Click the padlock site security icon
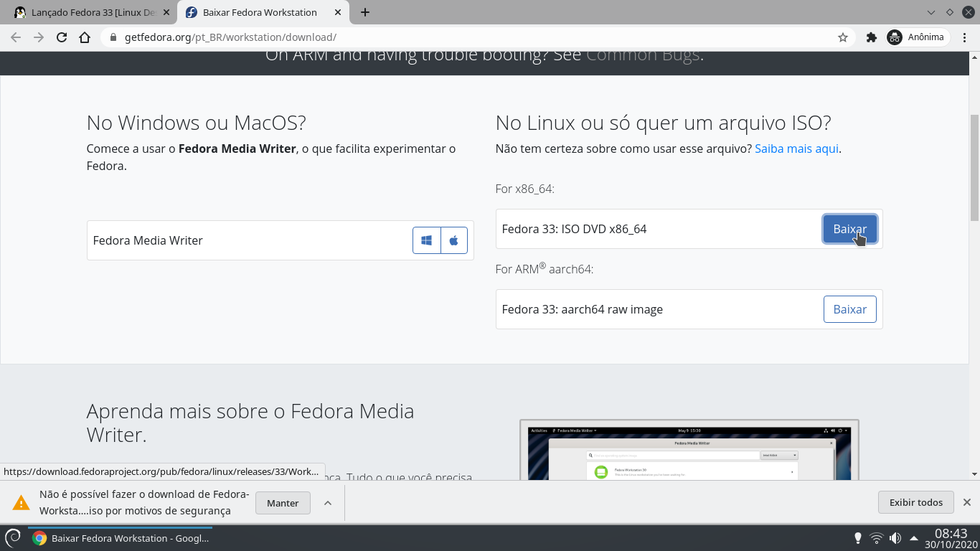The height and width of the screenshot is (551, 980). point(113,37)
